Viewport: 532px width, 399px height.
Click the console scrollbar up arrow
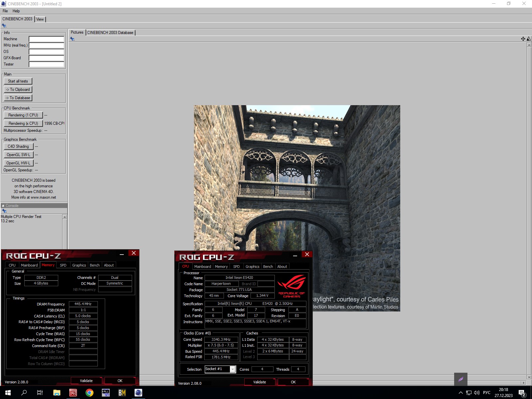(65, 217)
